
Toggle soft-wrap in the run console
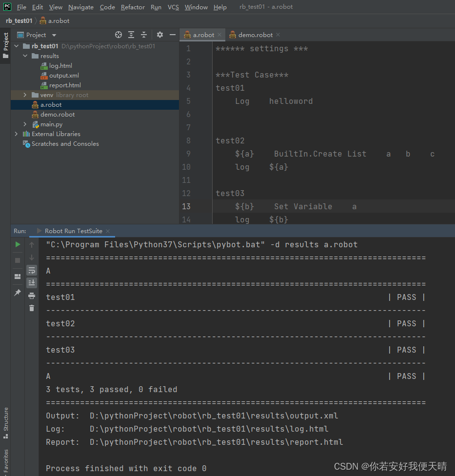point(32,270)
